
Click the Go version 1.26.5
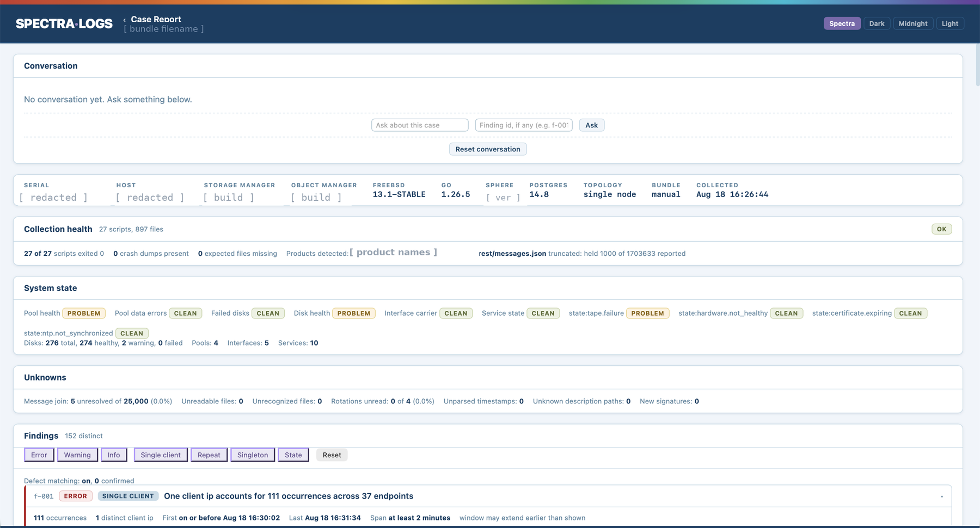click(x=456, y=194)
